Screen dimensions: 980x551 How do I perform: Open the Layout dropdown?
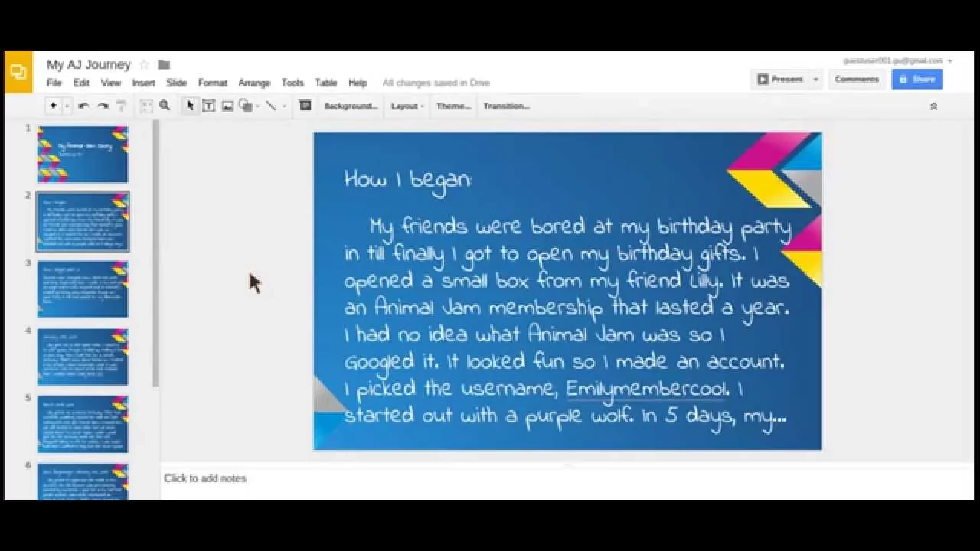(407, 106)
